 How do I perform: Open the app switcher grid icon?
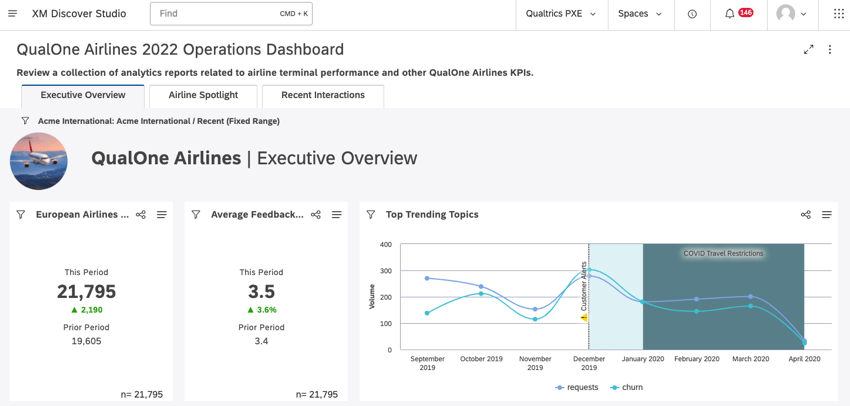coord(838,14)
